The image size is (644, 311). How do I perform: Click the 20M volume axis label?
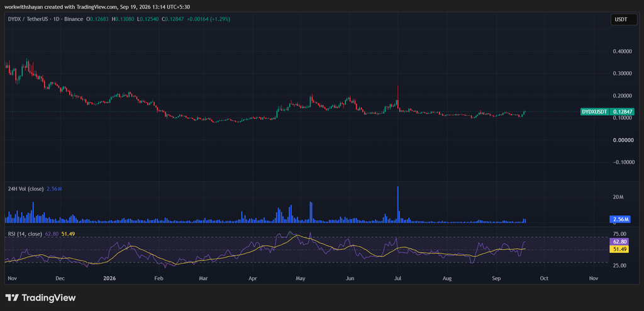(x=618, y=198)
